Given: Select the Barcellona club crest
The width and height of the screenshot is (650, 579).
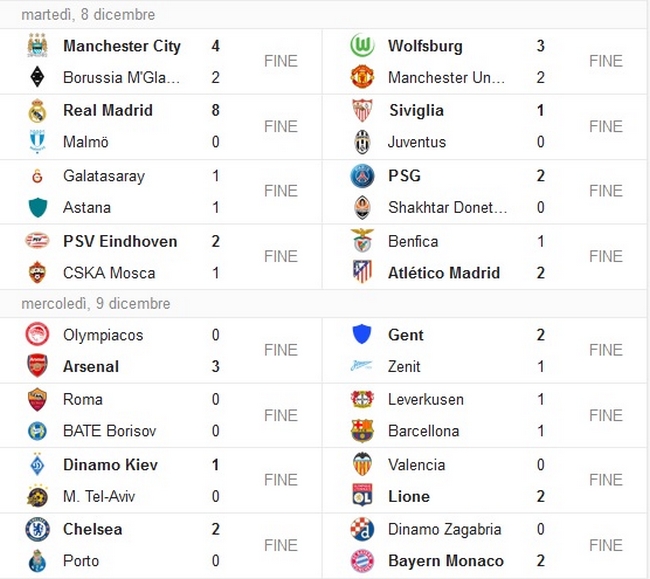Looking at the screenshot, I should coord(362,431).
